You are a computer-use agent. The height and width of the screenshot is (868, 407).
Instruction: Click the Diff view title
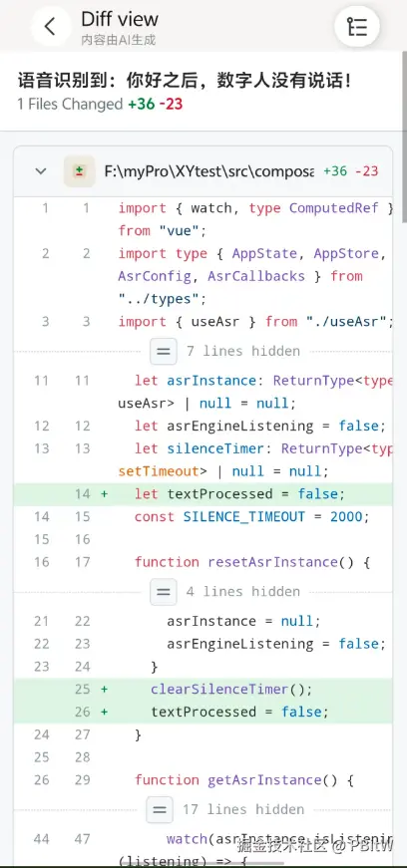pyautogui.click(x=120, y=19)
